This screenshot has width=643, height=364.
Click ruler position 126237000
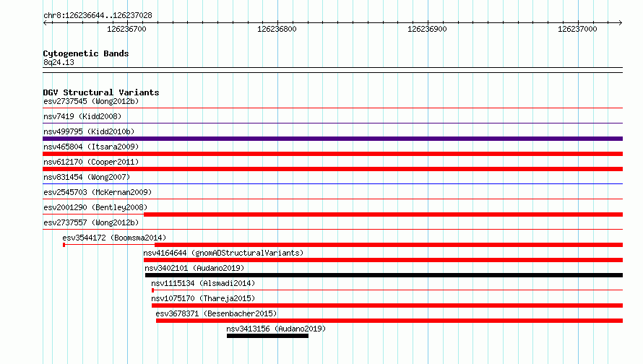(x=577, y=29)
